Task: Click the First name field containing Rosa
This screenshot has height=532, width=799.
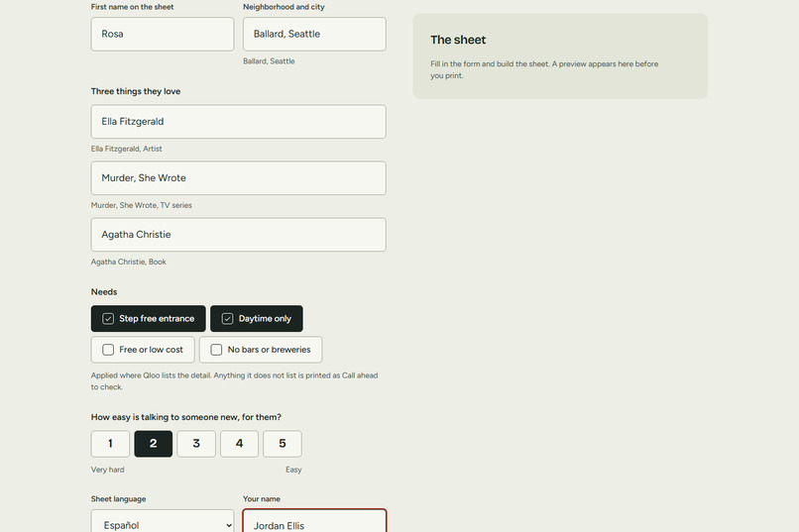Action: pyautogui.click(x=162, y=34)
